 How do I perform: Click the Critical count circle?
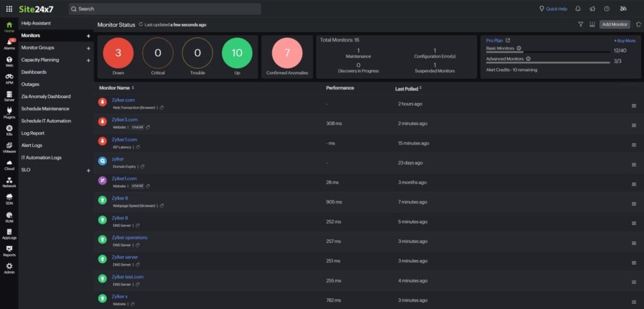click(158, 53)
